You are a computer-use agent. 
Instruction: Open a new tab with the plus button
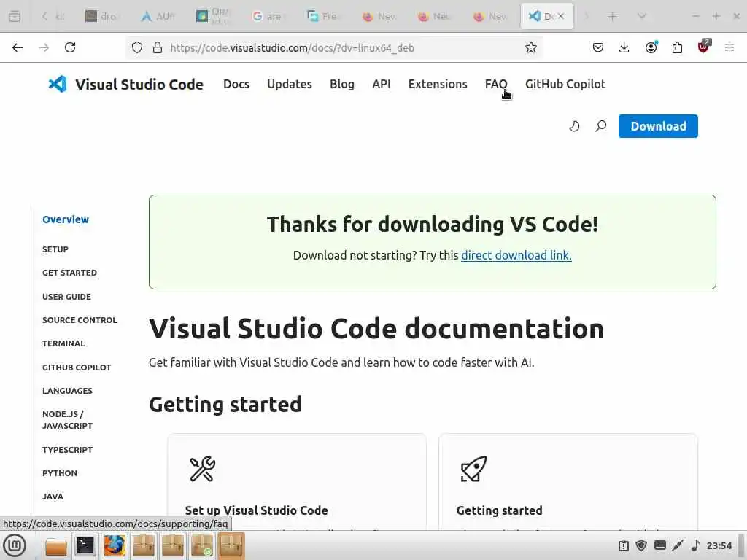tap(612, 16)
